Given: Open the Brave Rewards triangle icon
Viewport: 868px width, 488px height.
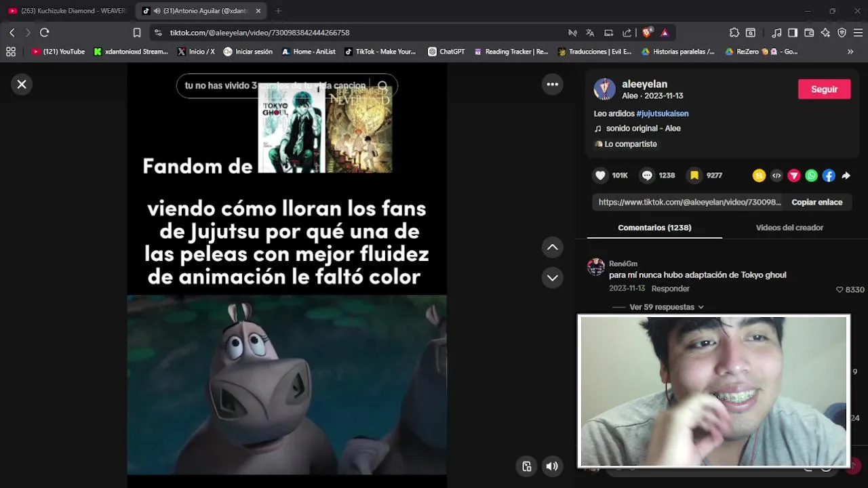Looking at the screenshot, I should tap(665, 33).
